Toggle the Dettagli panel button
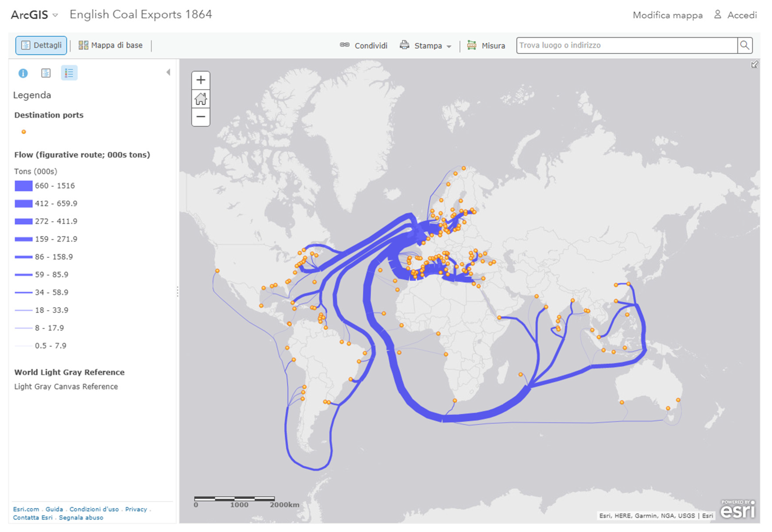The height and width of the screenshot is (532, 772). (41, 45)
